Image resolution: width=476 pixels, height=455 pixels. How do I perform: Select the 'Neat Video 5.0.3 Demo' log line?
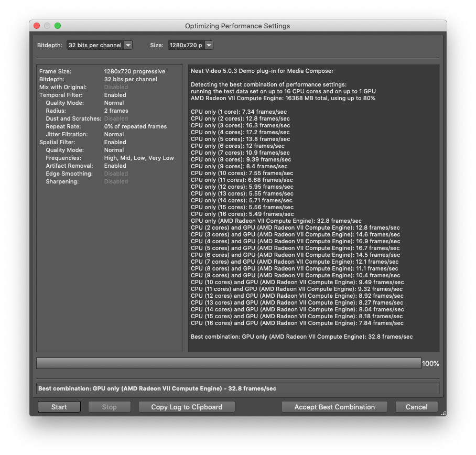pos(262,71)
